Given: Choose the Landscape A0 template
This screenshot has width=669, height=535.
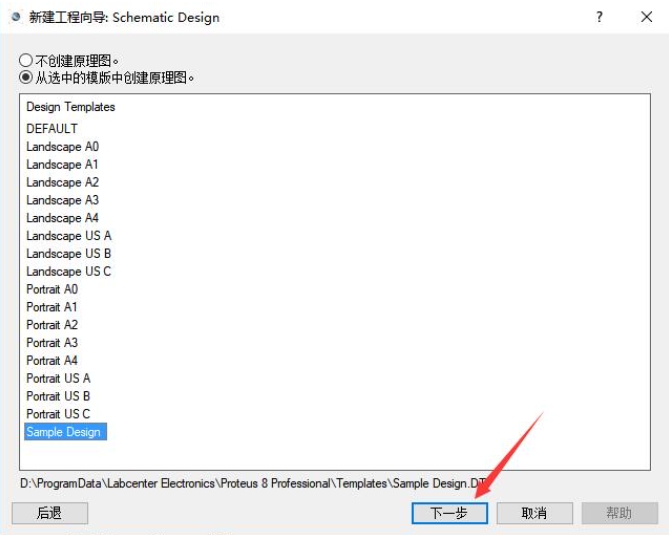Looking at the screenshot, I should pos(62,146).
